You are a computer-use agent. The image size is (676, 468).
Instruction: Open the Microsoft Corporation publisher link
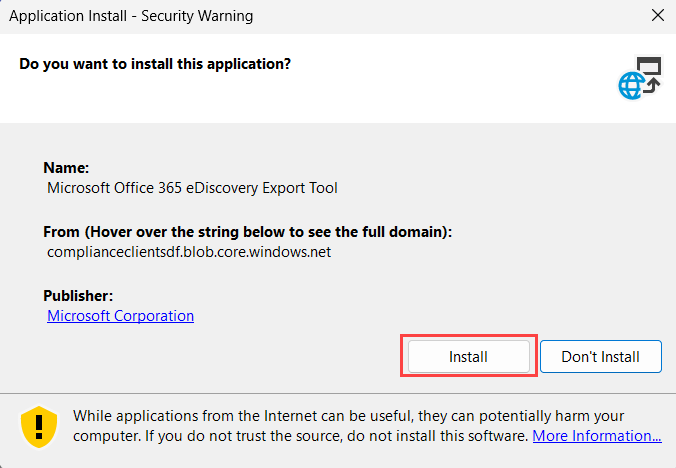[x=121, y=316]
